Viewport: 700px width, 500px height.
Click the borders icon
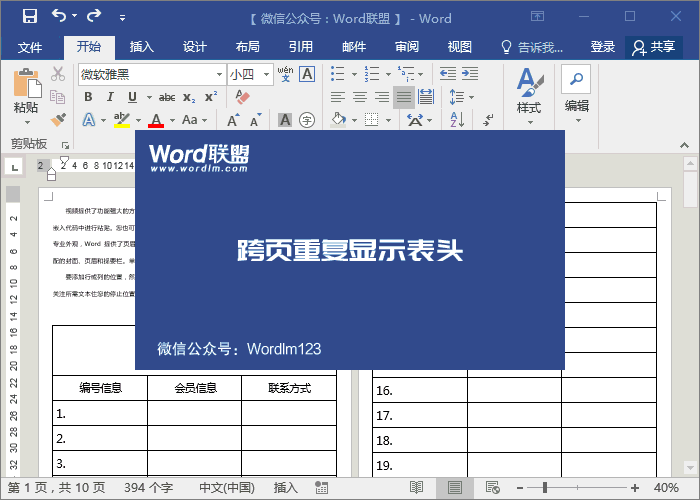coord(371,120)
